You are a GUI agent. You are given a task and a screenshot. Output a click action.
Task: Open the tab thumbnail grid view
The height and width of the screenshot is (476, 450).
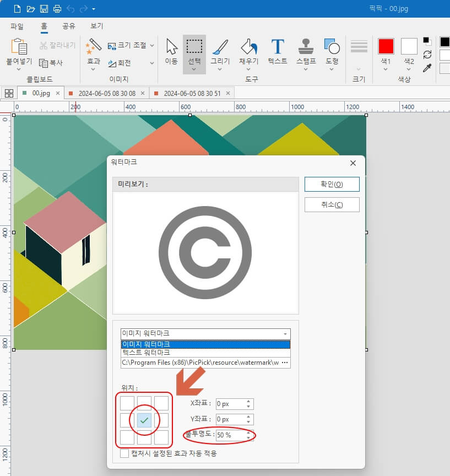(9, 93)
